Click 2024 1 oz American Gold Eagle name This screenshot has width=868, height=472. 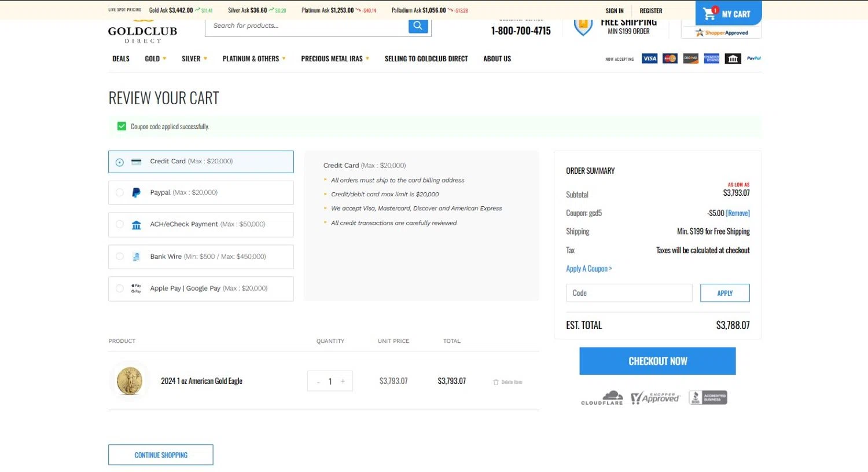point(201,381)
